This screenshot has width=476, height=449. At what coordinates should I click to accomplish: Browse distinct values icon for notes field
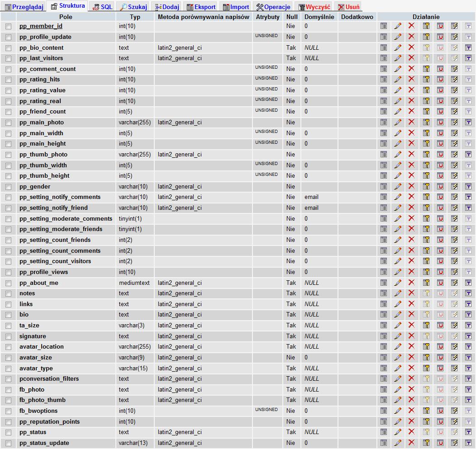384,293
